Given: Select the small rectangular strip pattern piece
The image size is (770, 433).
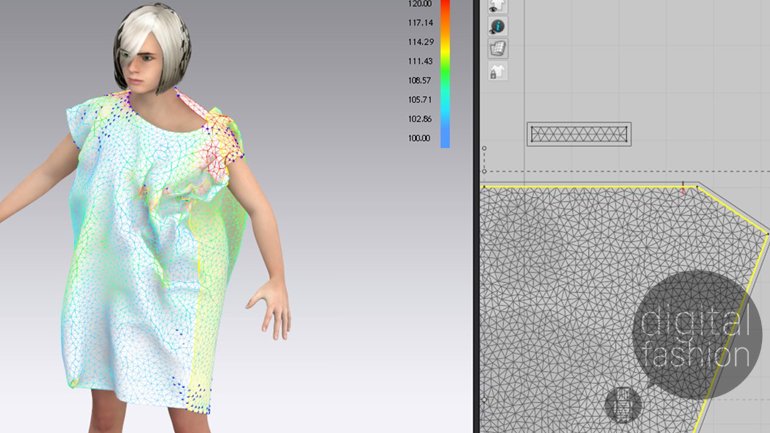Looking at the screenshot, I should point(579,133).
